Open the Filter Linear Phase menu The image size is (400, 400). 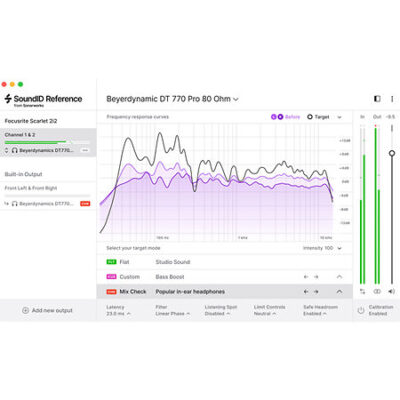coord(172,310)
